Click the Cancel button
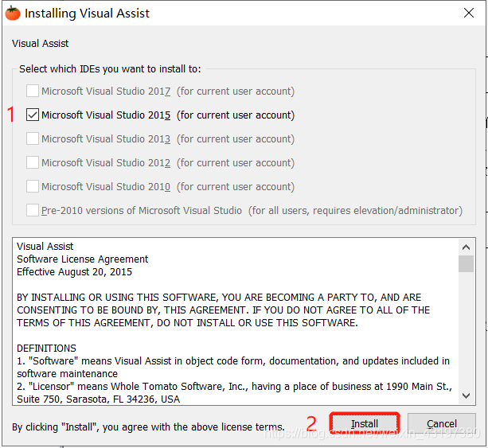 coord(442,424)
